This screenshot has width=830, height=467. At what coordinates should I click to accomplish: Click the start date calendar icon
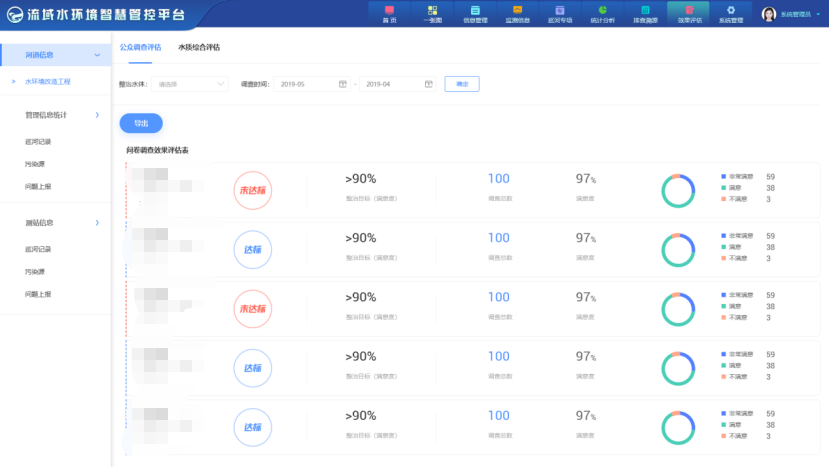[x=343, y=84]
